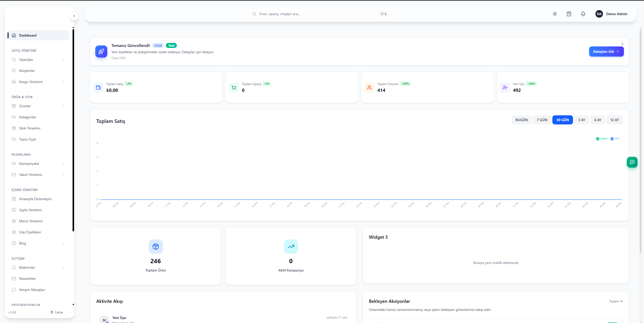Open the shopping bag icon in header
This screenshot has width=644, height=323.
pyautogui.click(x=569, y=14)
